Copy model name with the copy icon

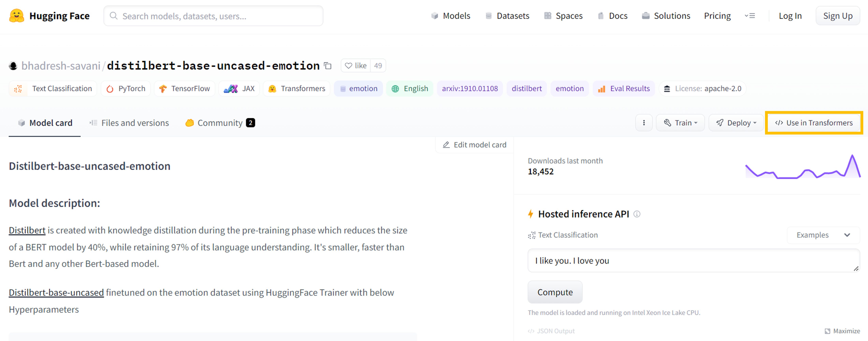(x=327, y=66)
